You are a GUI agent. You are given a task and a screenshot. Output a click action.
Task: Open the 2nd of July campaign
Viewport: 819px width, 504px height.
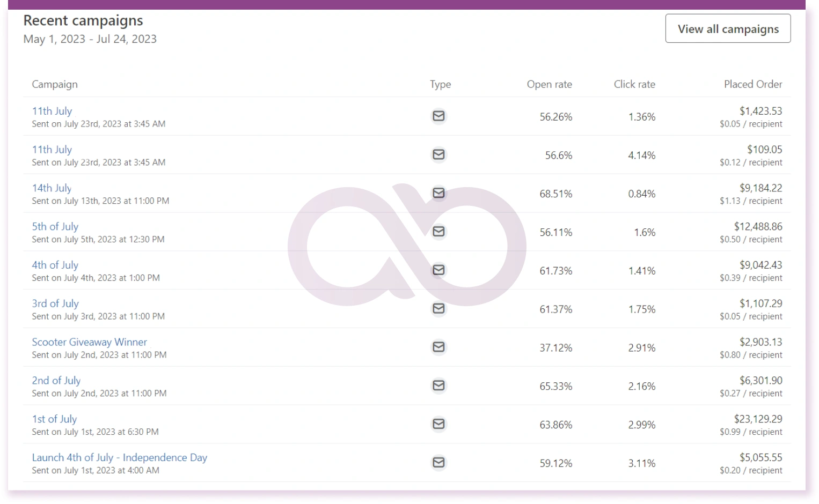[x=56, y=381]
